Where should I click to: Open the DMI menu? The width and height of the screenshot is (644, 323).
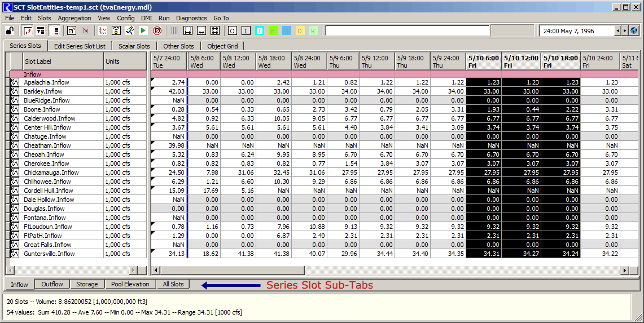147,18
